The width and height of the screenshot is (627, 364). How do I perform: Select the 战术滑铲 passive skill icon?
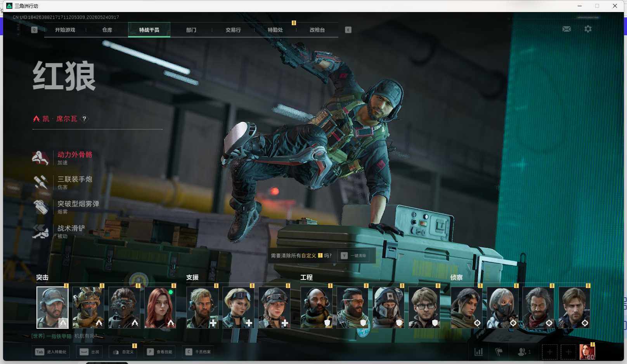40,231
